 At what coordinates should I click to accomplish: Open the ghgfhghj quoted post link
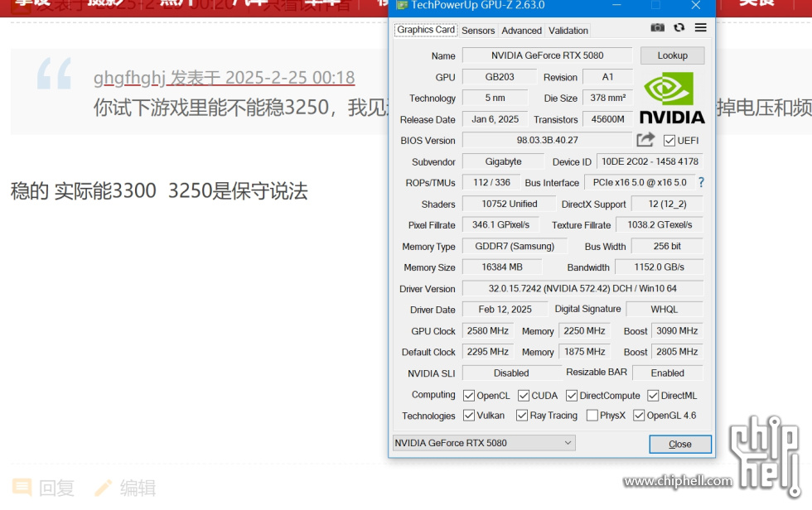pyautogui.click(x=224, y=78)
